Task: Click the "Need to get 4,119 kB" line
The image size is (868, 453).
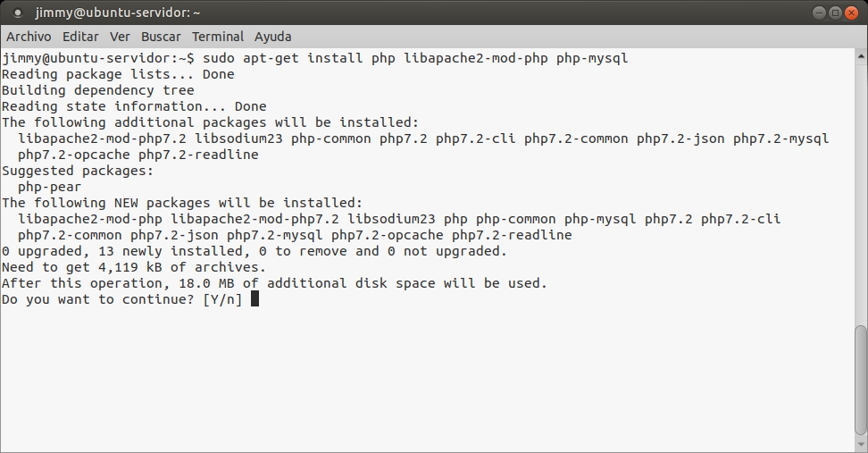Action: (x=134, y=267)
